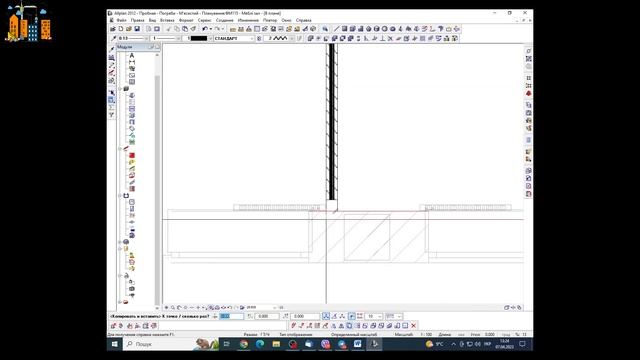Viewport: 640px width, 360px height.
Task: Toggle the highlighted track line button
Action: 351,316
